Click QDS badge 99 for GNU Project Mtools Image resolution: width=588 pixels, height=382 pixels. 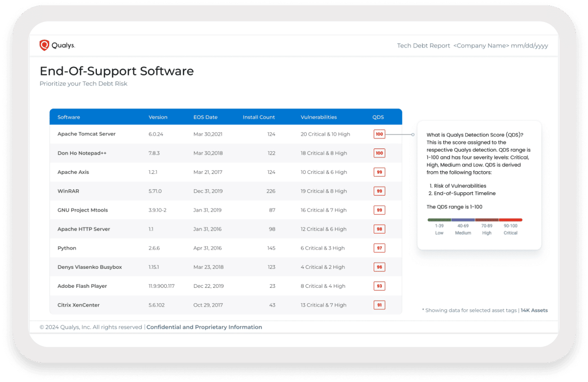(x=379, y=210)
